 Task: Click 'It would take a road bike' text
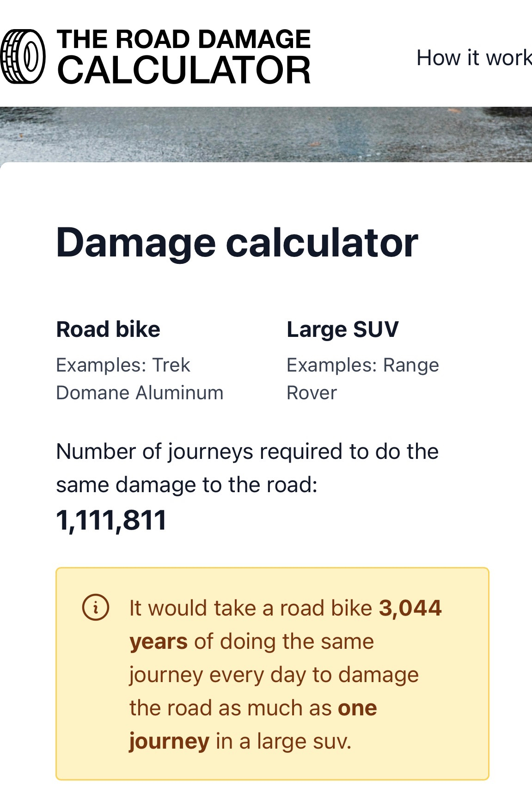251,608
